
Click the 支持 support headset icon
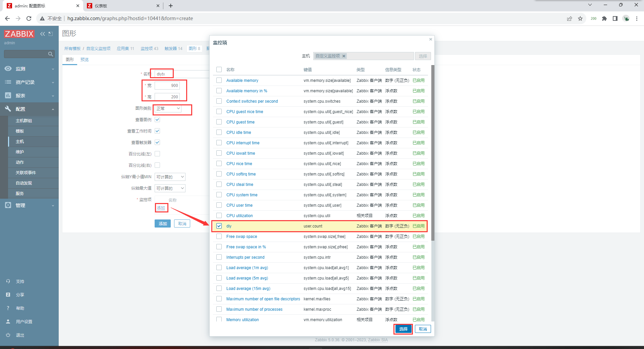click(8, 281)
